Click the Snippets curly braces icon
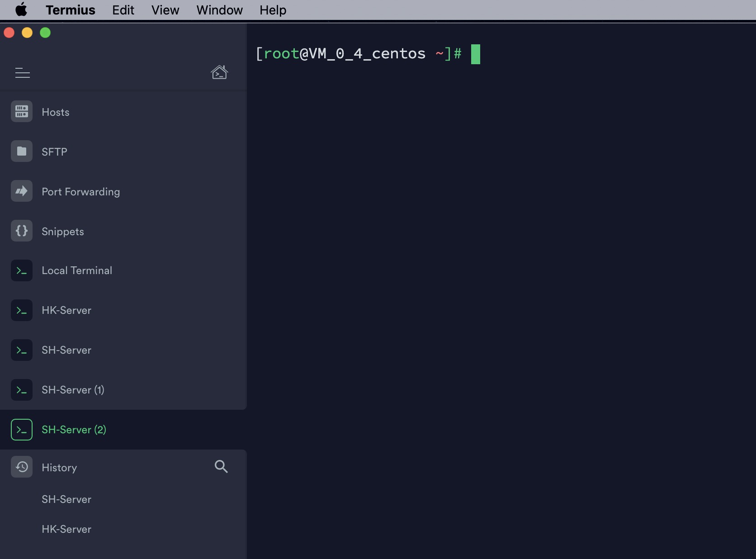Image resolution: width=756 pixels, height=559 pixels. 22,231
